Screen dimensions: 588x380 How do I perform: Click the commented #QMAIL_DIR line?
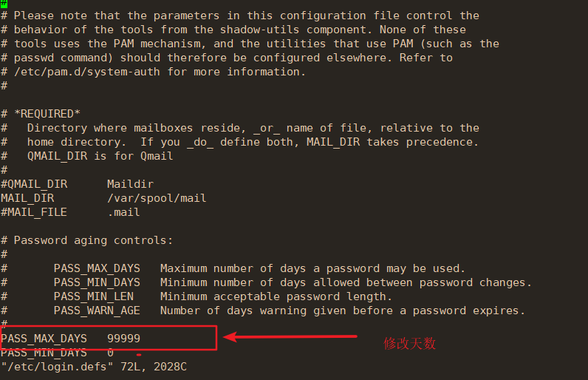34,184
